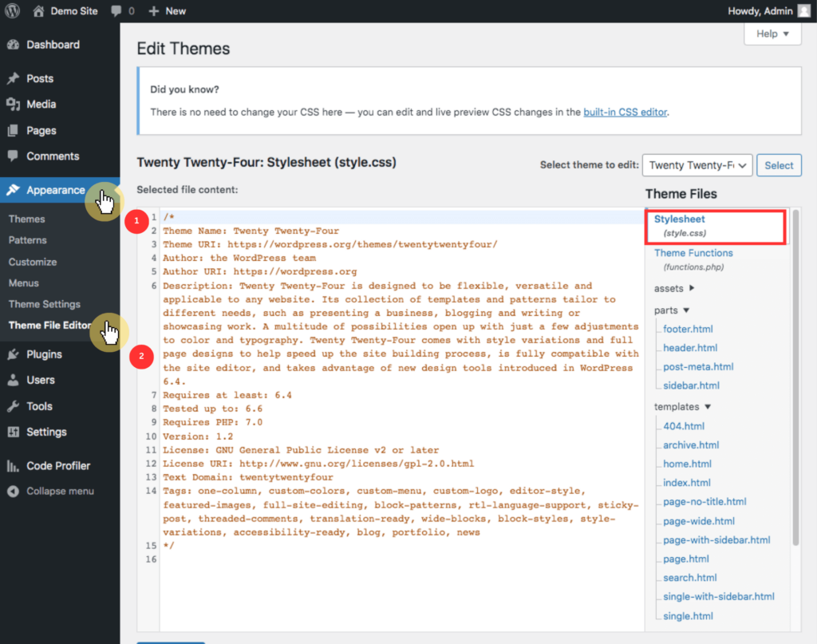Open footer.html template part

[x=688, y=329]
